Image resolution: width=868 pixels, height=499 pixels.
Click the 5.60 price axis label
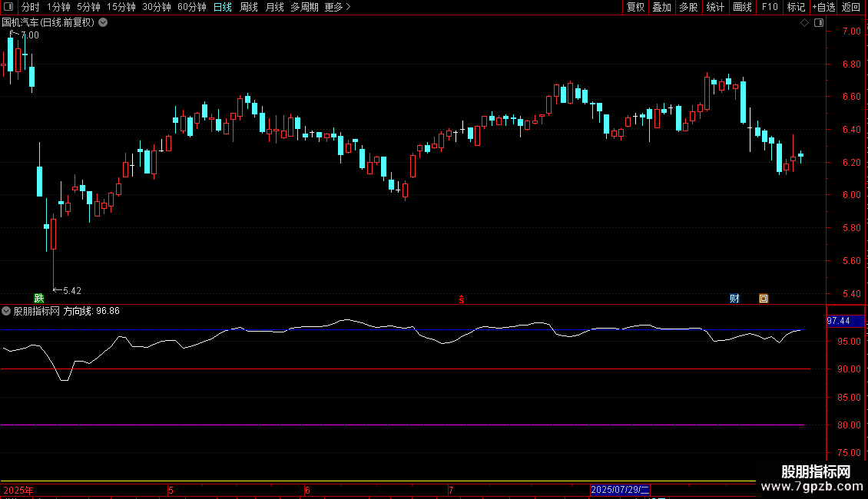tap(851, 261)
